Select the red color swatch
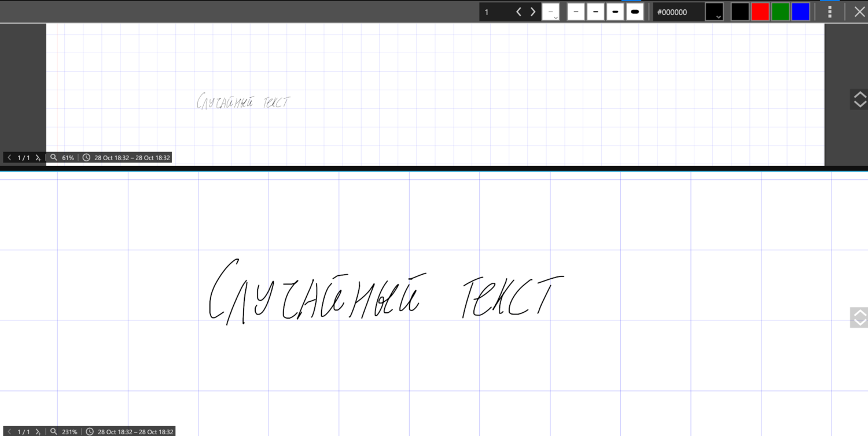Viewport: 868px width, 436px height. click(760, 11)
